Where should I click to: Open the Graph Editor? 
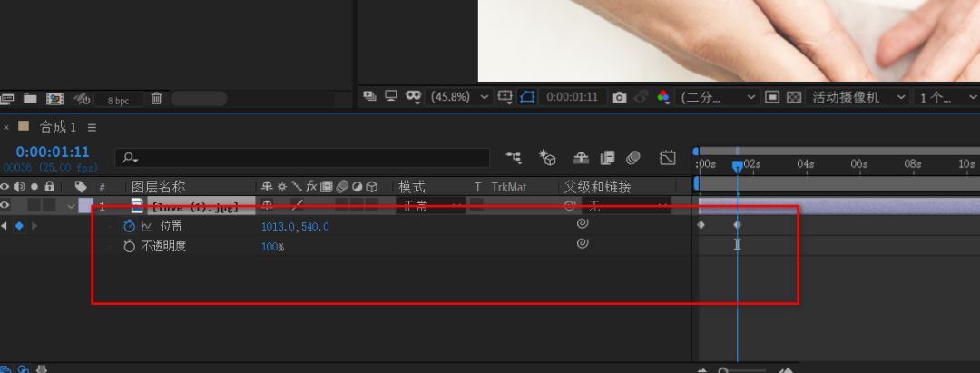(x=668, y=158)
